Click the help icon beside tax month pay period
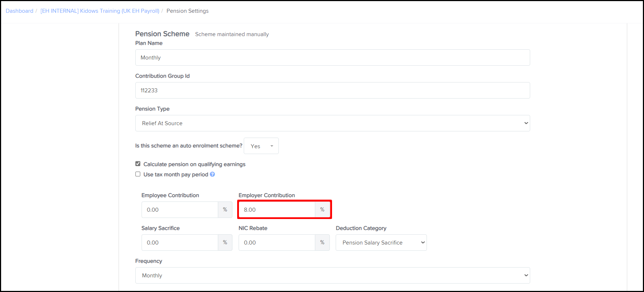This screenshot has height=292, width=644. click(212, 174)
